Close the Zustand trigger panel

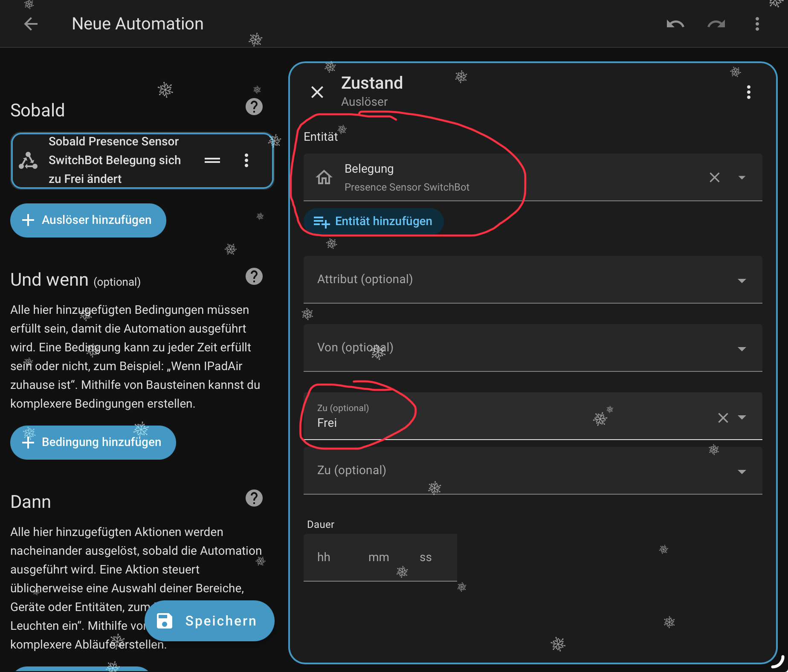point(317,92)
